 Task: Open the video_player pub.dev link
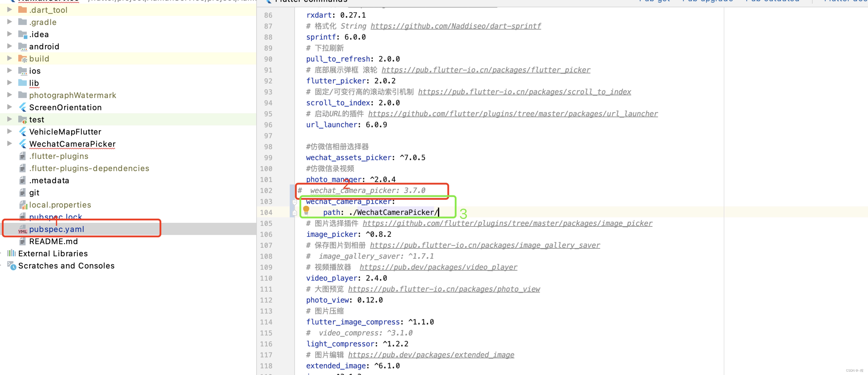click(438, 267)
